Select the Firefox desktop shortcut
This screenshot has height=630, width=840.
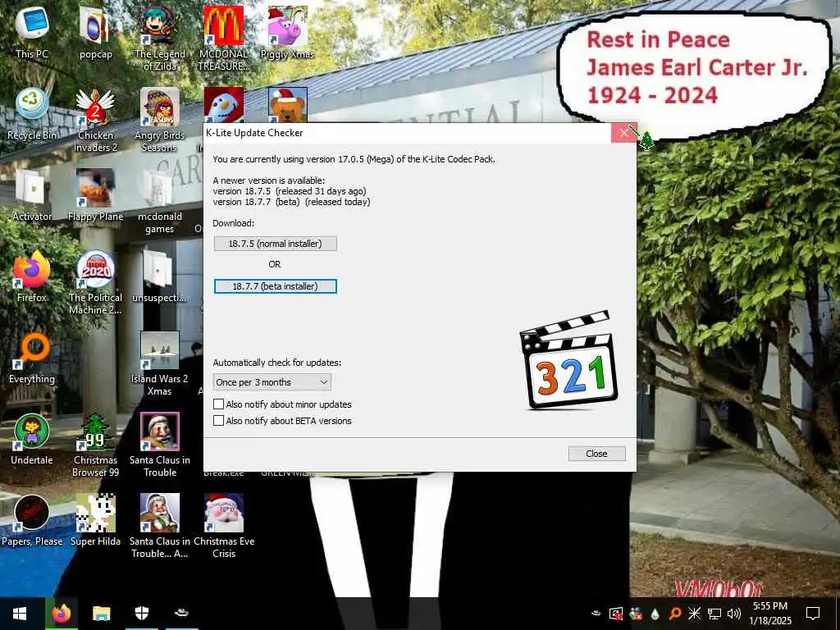(32, 276)
